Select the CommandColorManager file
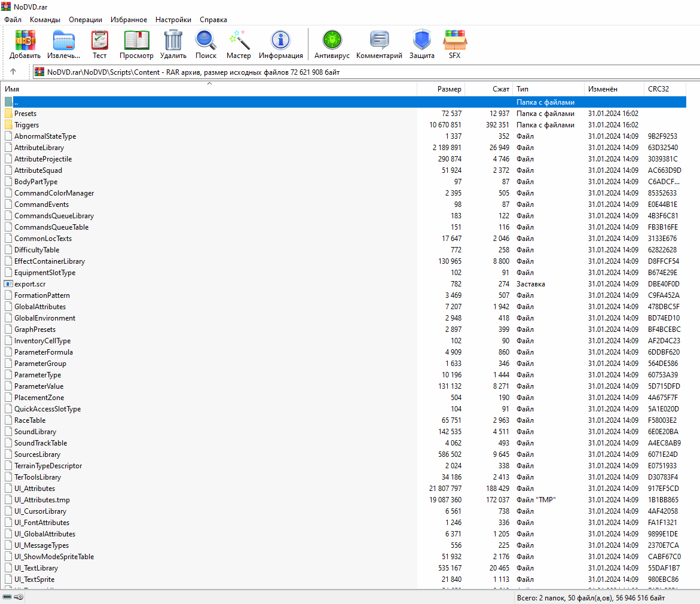Image resolution: width=700 pixels, height=604 pixels. pos(54,193)
